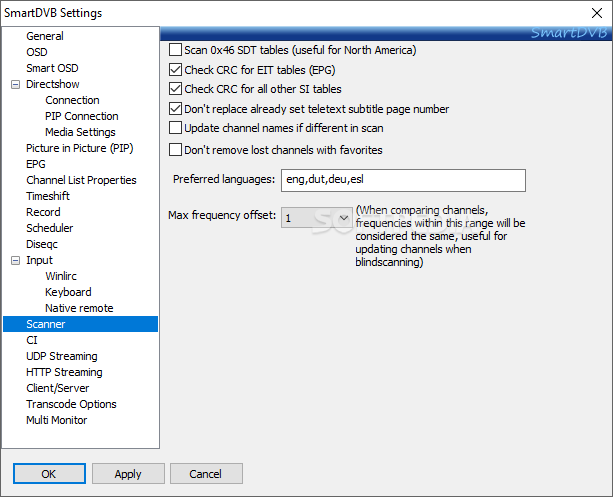Image resolution: width=613 pixels, height=497 pixels.
Task: Open CI settings
Action: (x=32, y=340)
